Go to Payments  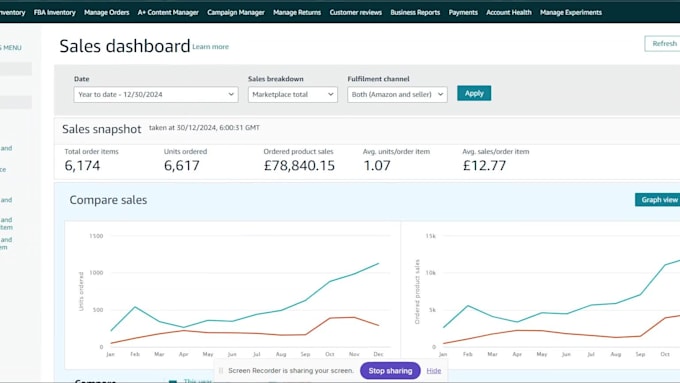tap(463, 13)
